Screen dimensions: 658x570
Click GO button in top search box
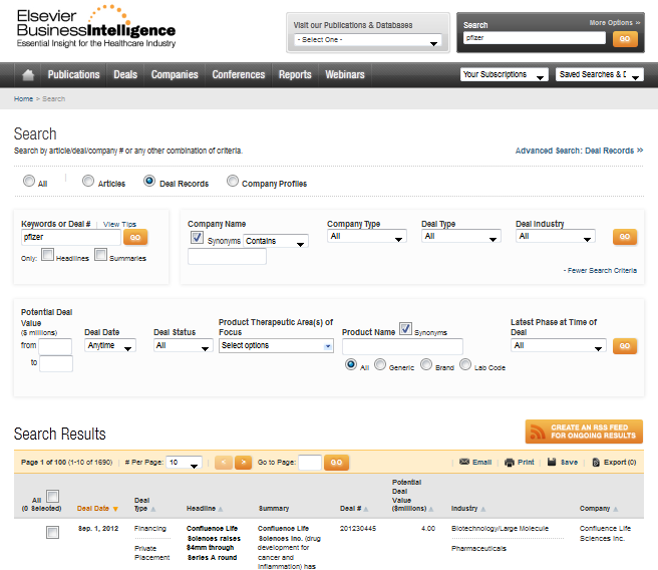pyautogui.click(x=625, y=39)
